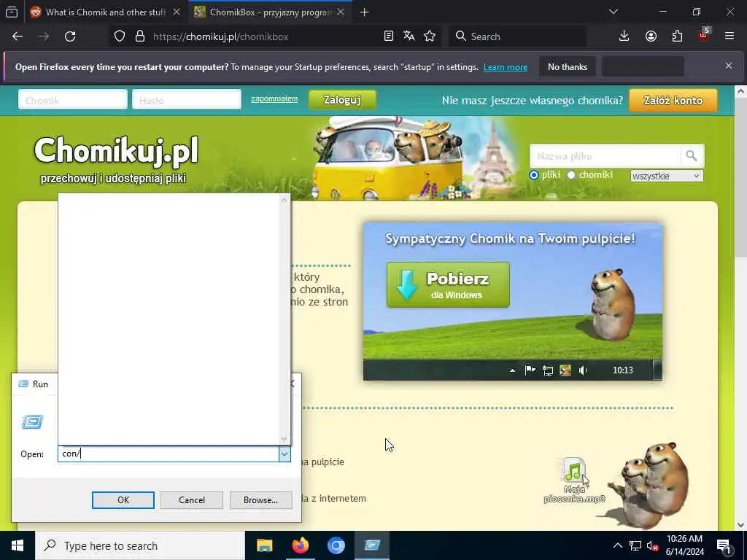
Task: Close the ChomikBox tab
Action: 341,12
